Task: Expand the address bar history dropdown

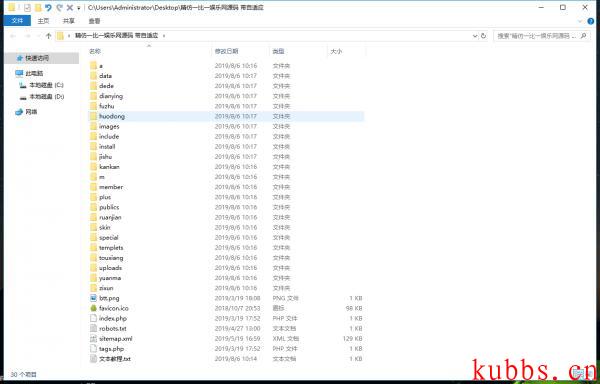Action: point(475,36)
